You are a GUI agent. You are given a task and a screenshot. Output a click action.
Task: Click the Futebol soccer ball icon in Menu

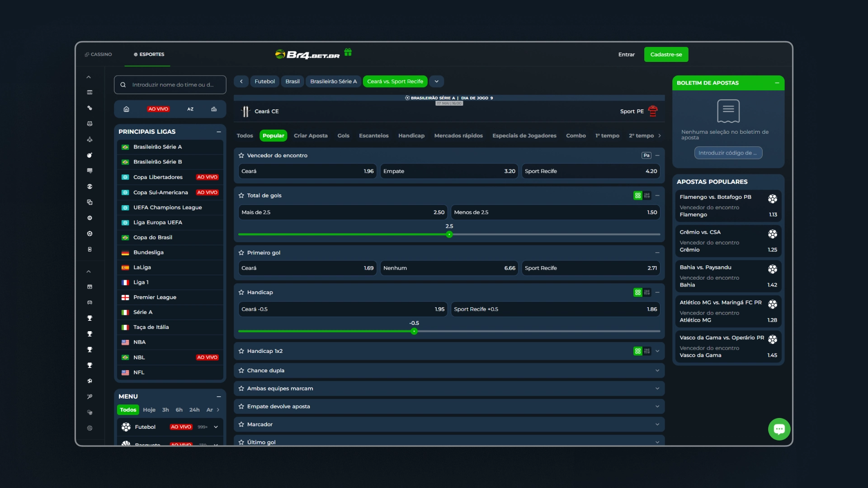pos(126,427)
